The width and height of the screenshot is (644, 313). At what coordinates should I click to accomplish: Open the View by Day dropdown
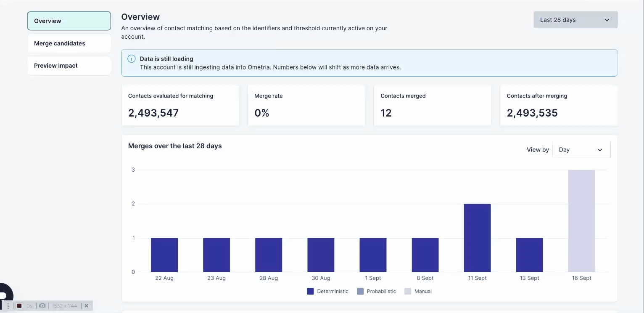581,150
